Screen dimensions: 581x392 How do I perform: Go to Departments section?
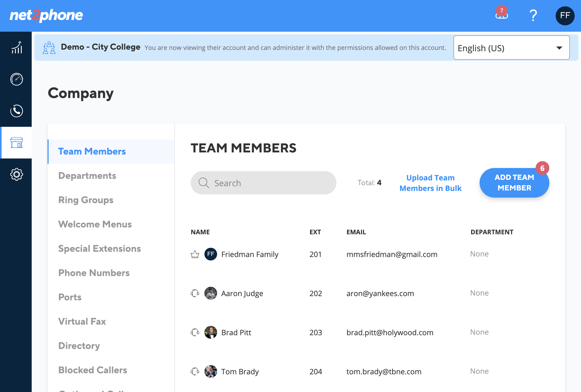87,176
